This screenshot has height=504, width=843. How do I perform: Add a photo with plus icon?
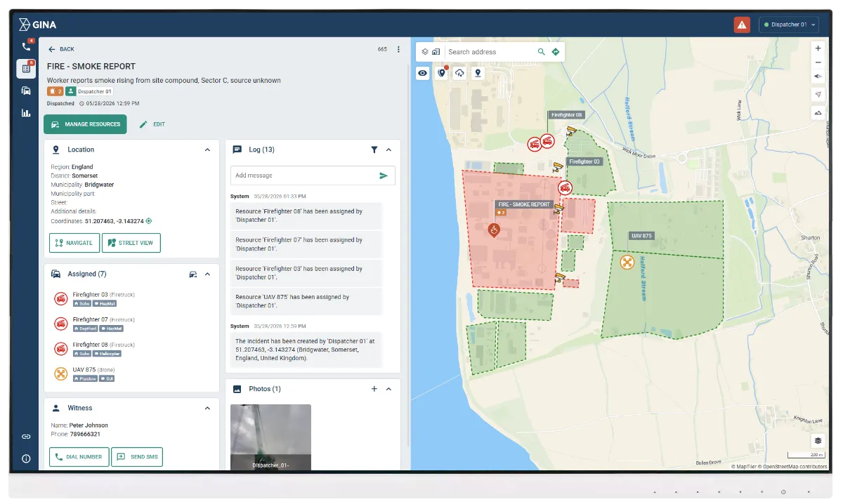374,389
